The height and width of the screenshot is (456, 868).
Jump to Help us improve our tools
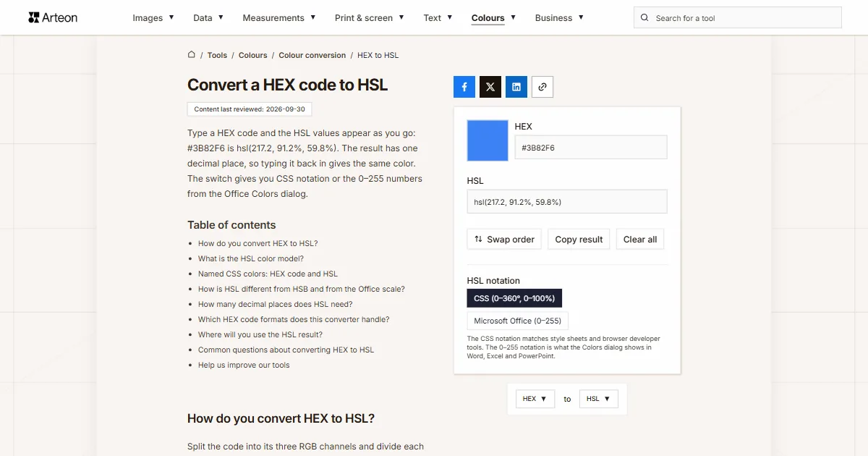244,365
